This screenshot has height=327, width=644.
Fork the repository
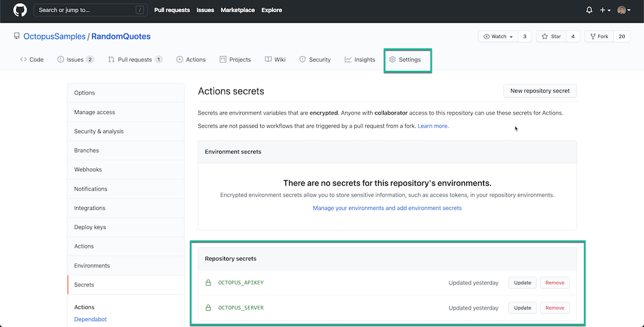click(x=599, y=37)
